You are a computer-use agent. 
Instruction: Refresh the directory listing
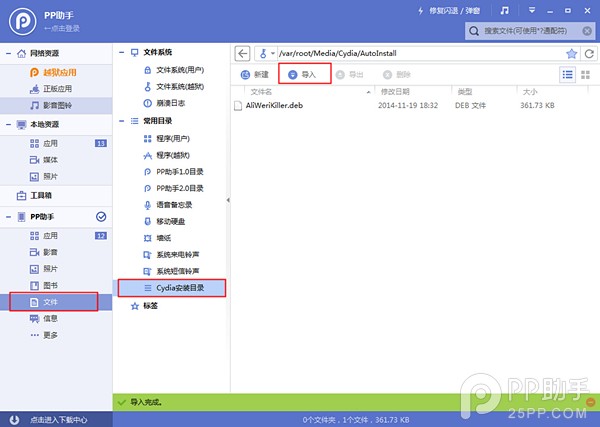pyautogui.click(x=589, y=54)
